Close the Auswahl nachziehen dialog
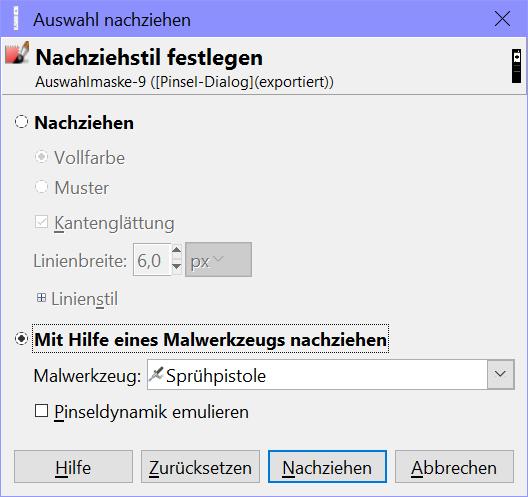 pos(502,19)
